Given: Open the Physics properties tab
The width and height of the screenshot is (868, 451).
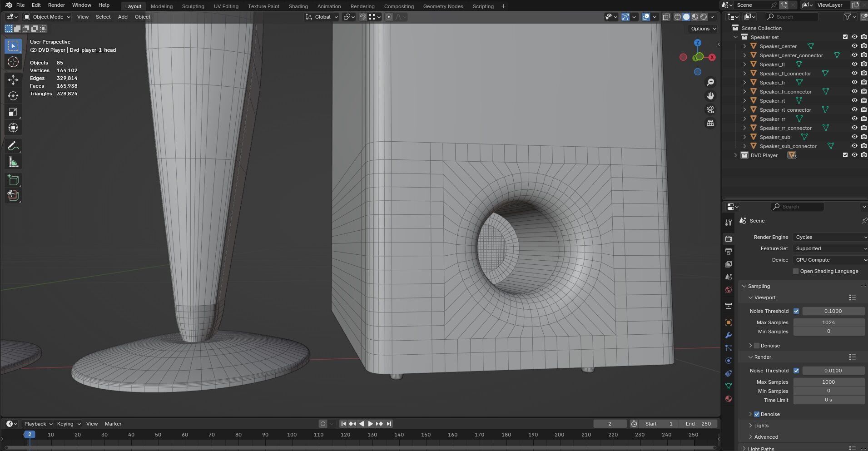Looking at the screenshot, I should (729, 361).
